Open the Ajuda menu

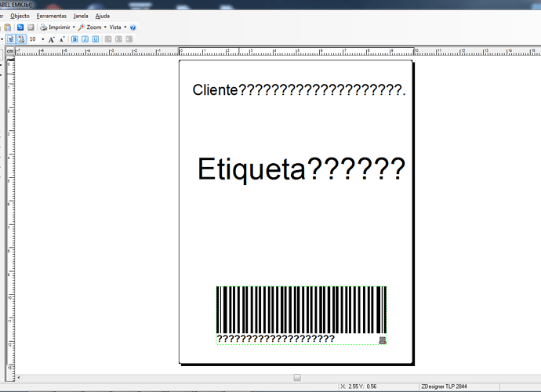coord(103,16)
